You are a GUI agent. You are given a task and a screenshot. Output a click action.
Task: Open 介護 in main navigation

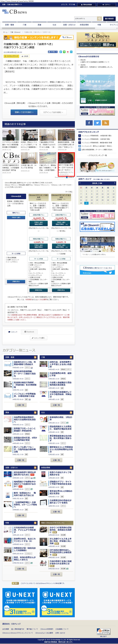(x=24, y=25)
